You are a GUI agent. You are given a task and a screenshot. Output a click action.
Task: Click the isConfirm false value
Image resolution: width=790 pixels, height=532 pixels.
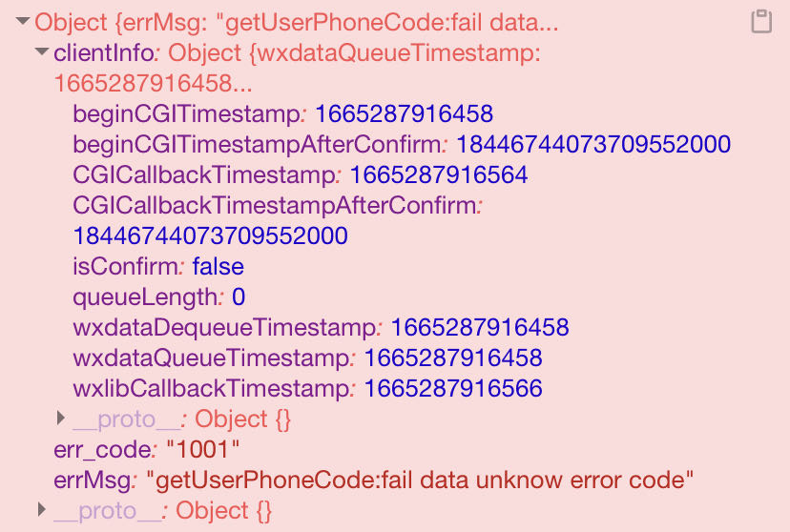[x=218, y=267]
